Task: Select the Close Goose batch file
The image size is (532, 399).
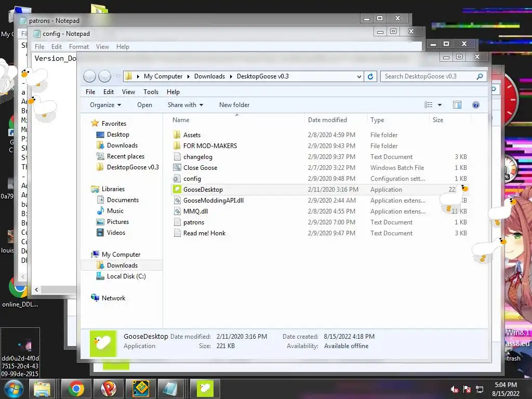Action: point(200,168)
